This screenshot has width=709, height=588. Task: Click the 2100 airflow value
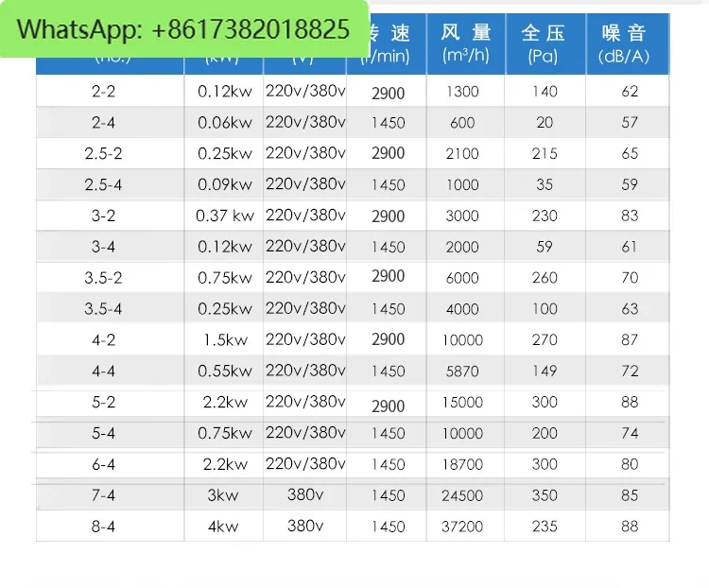tap(462, 153)
